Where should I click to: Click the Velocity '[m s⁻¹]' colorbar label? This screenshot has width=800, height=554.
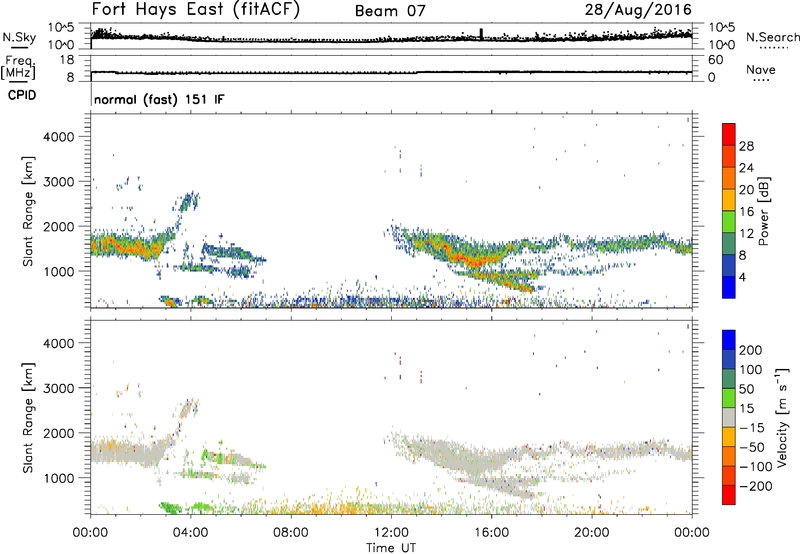pyautogui.click(x=783, y=417)
